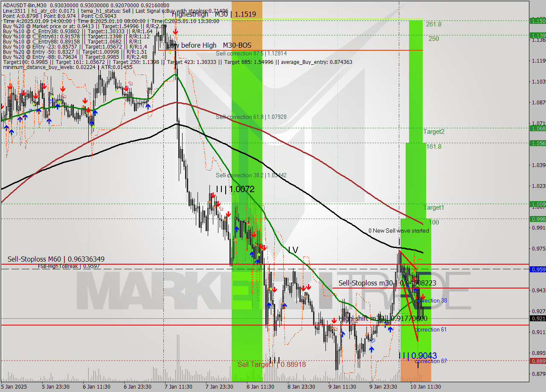546x392 pixels.
Task: Click the '9 Jan 23:30' time axis label
Action: (383, 387)
